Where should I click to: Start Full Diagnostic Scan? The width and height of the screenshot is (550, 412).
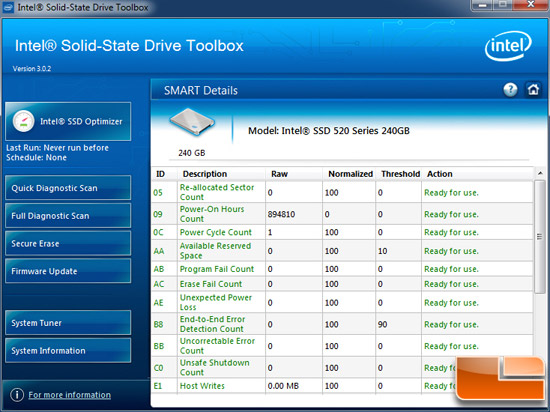tap(68, 215)
